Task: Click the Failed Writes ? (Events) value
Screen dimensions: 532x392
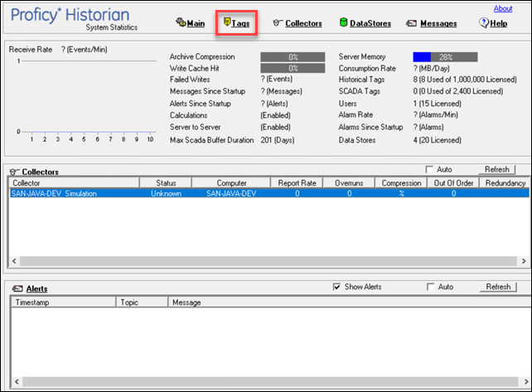Action: point(277,79)
